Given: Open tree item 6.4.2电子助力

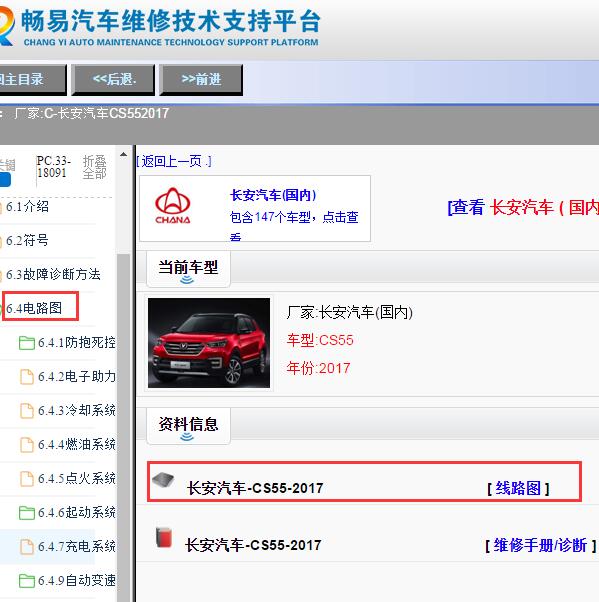Looking at the screenshot, I should point(77,377).
